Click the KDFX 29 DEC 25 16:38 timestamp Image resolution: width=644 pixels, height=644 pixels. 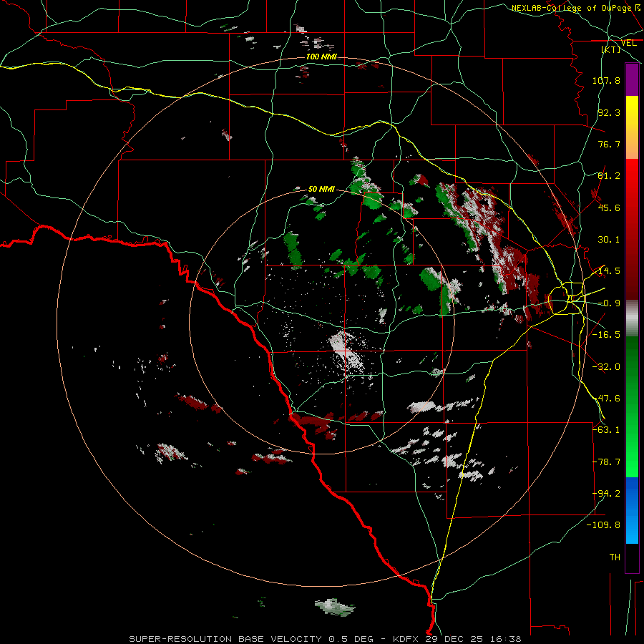[x=457, y=639]
